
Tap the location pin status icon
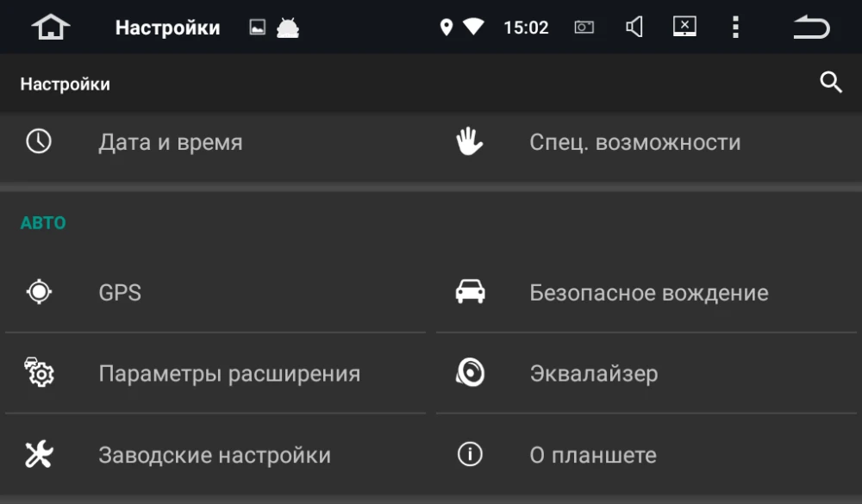click(447, 27)
